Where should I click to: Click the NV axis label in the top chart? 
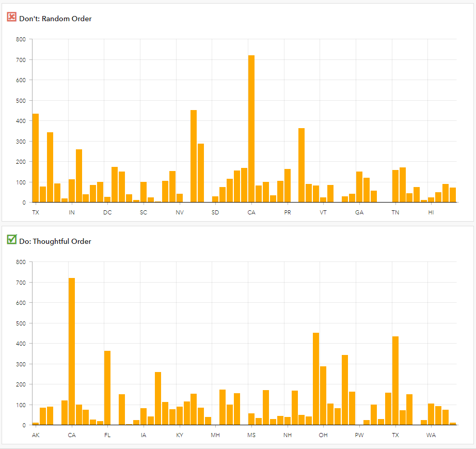(x=179, y=212)
